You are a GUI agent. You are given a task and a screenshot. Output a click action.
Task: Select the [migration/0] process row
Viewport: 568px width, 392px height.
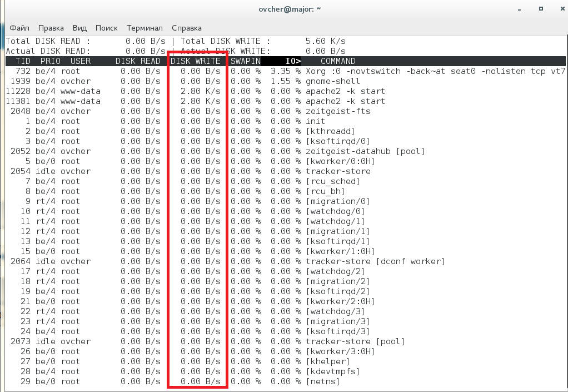(x=286, y=201)
